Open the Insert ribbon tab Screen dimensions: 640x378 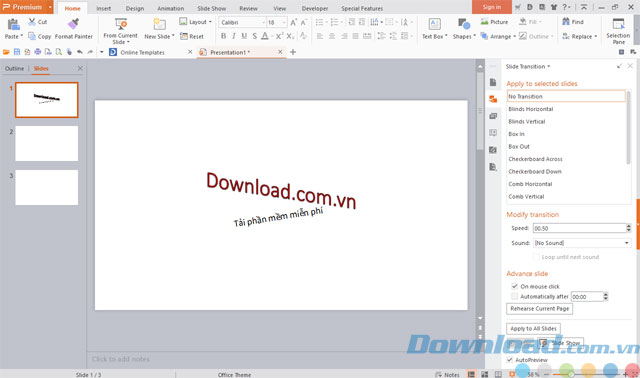pos(104,8)
